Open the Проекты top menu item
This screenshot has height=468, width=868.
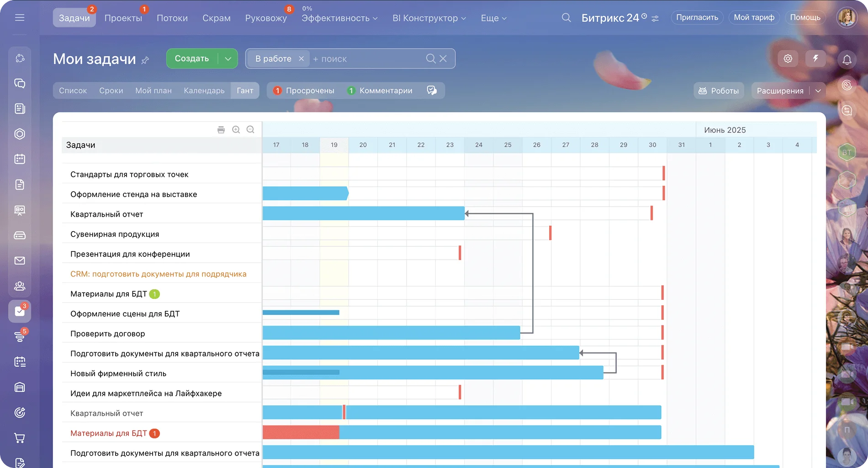pos(123,18)
